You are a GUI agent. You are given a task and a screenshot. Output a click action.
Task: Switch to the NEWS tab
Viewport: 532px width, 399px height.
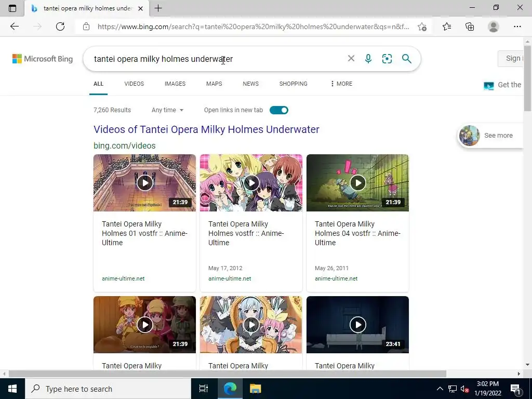click(x=251, y=84)
